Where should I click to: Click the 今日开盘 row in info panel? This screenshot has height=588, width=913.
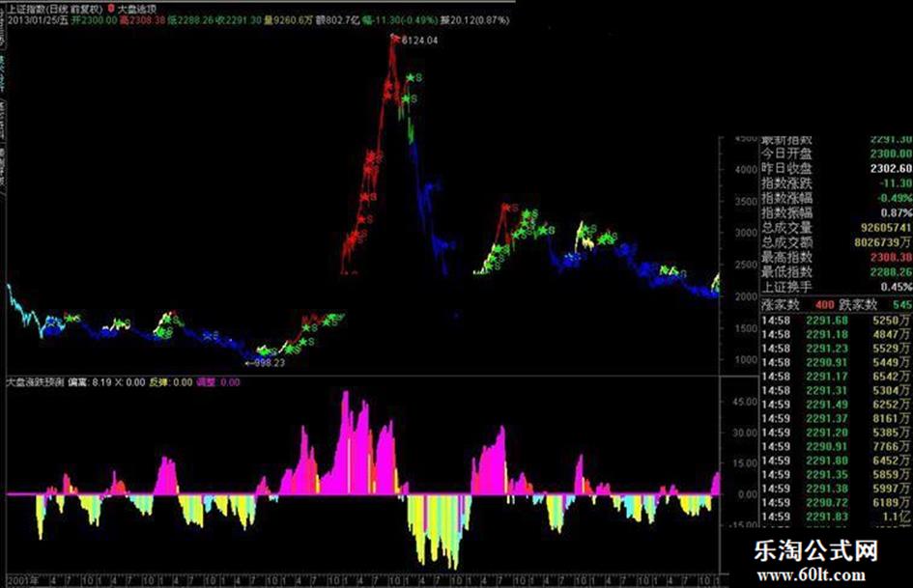tap(836, 154)
